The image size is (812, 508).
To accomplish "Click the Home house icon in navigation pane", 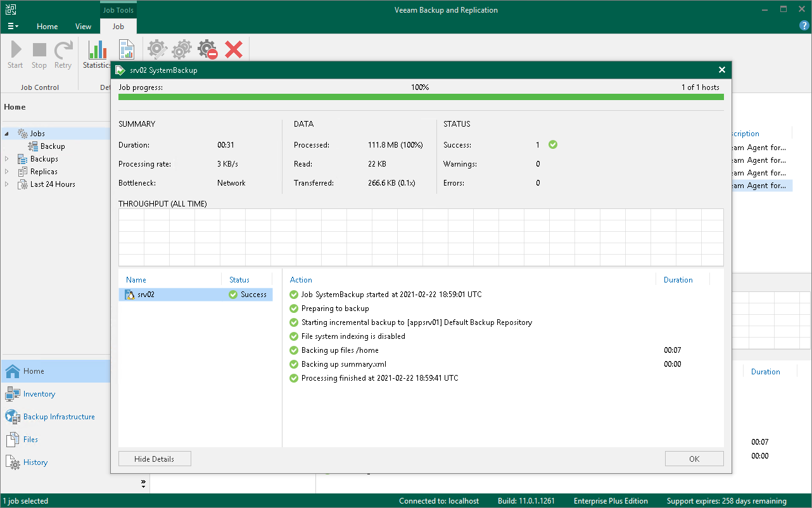I will [x=13, y=371].
